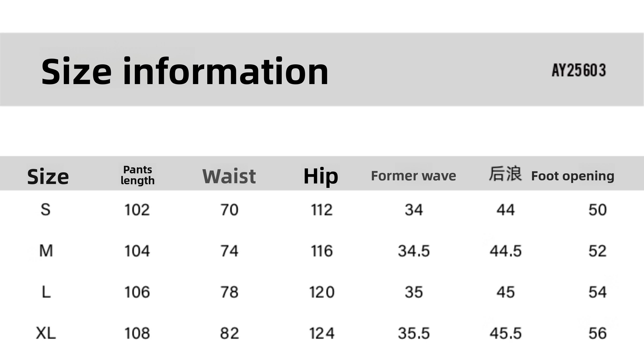Click the S size row label

45,210
